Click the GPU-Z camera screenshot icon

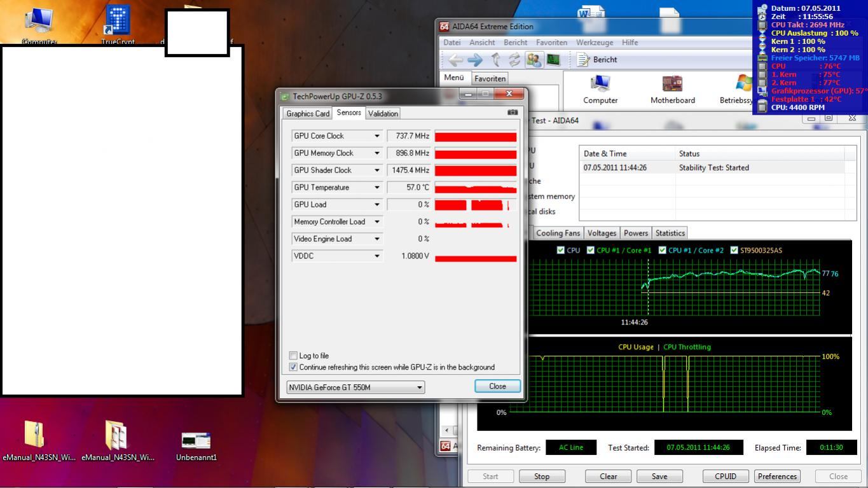coord(513,113)
